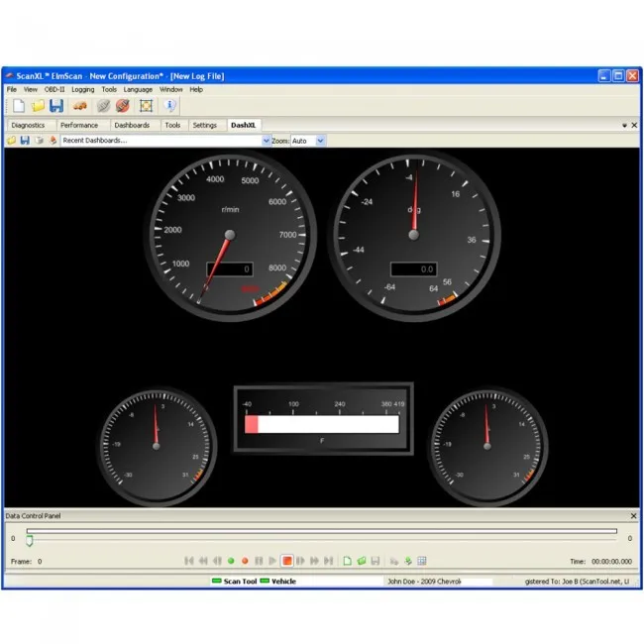The height and width of the screenshot is (644, 644).
Task: Open the Help menu
Action: coord(196,89)
